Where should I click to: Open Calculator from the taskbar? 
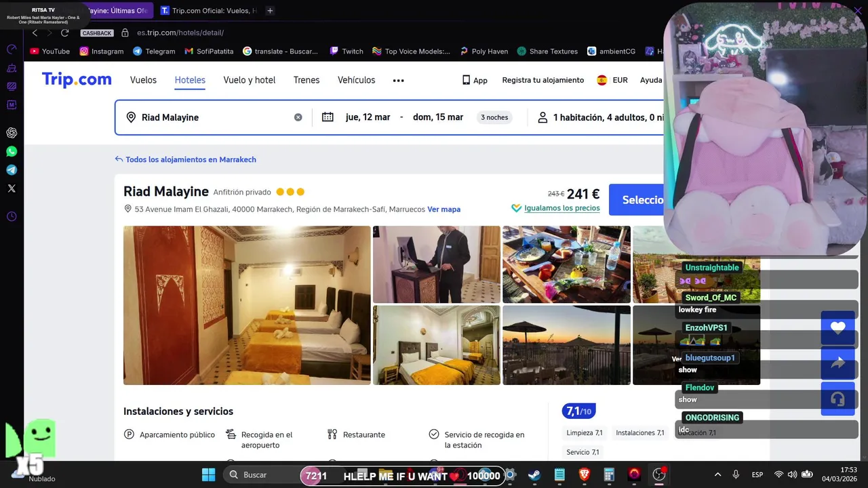click(x=609, y=474)
